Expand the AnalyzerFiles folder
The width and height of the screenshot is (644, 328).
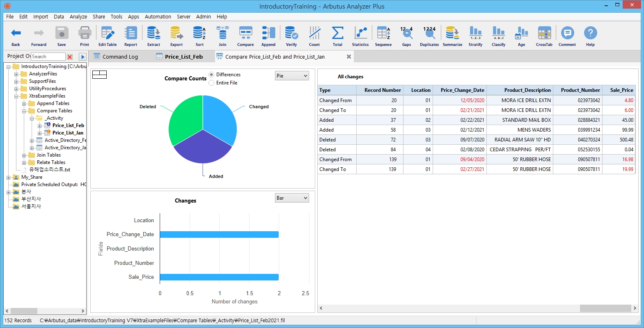(16, 74)
